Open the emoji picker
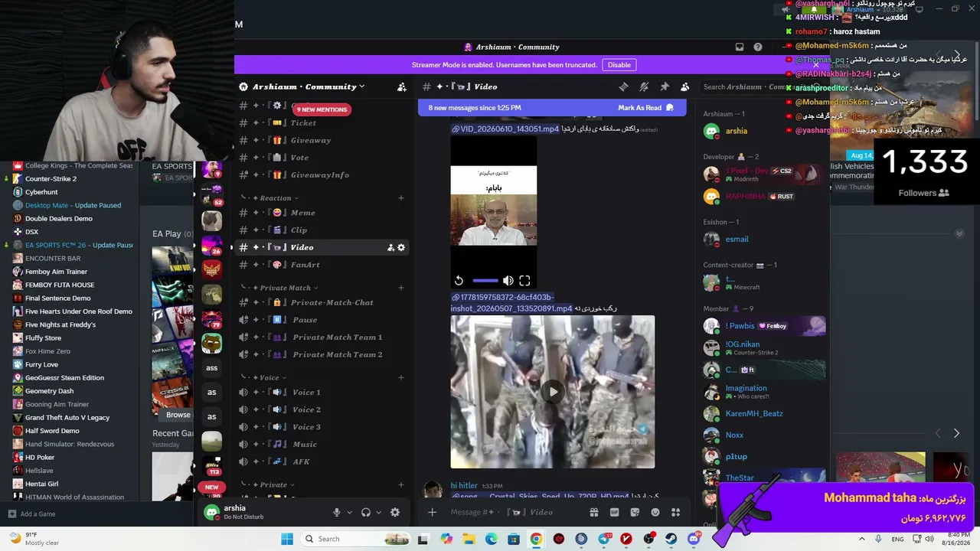 [x=655, y=512]
